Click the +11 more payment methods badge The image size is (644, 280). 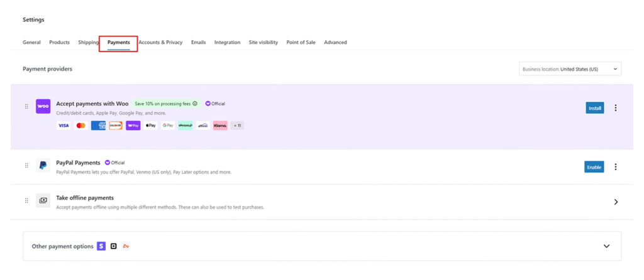237,126
